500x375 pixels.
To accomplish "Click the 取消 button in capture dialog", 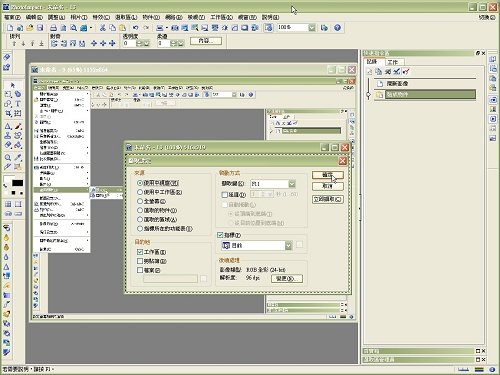I will pos(328,186).
